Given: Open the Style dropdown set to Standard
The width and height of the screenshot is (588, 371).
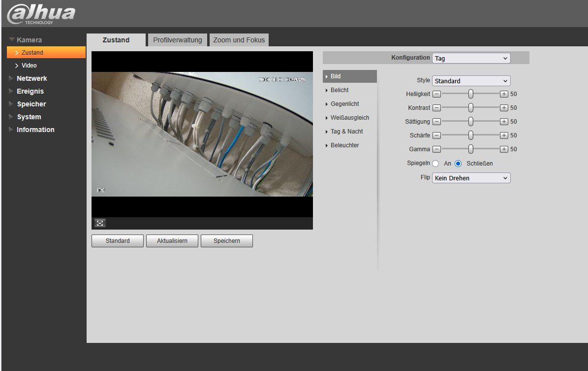Looking at the screenshot, I should [471, 81].
